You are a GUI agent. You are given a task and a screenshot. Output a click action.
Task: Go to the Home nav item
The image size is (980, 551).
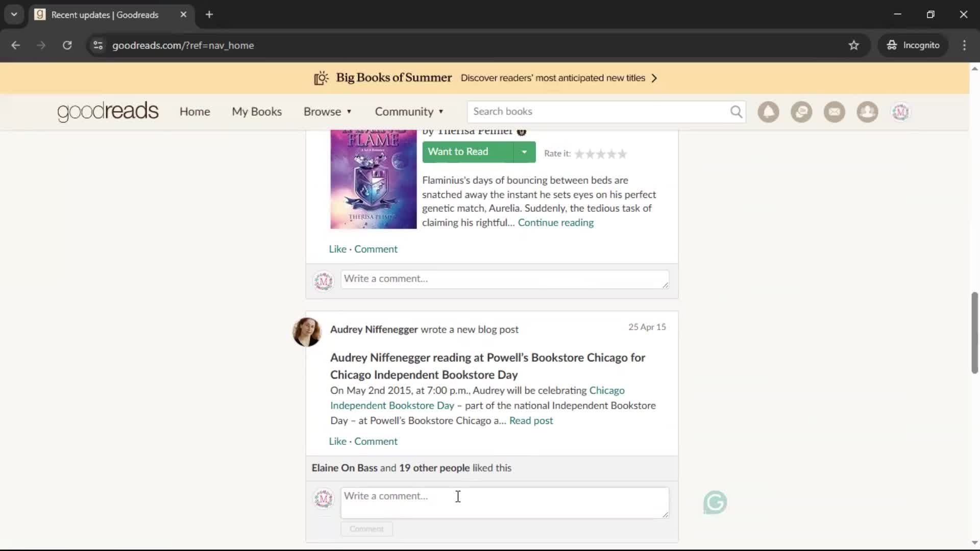click(194, 112)
